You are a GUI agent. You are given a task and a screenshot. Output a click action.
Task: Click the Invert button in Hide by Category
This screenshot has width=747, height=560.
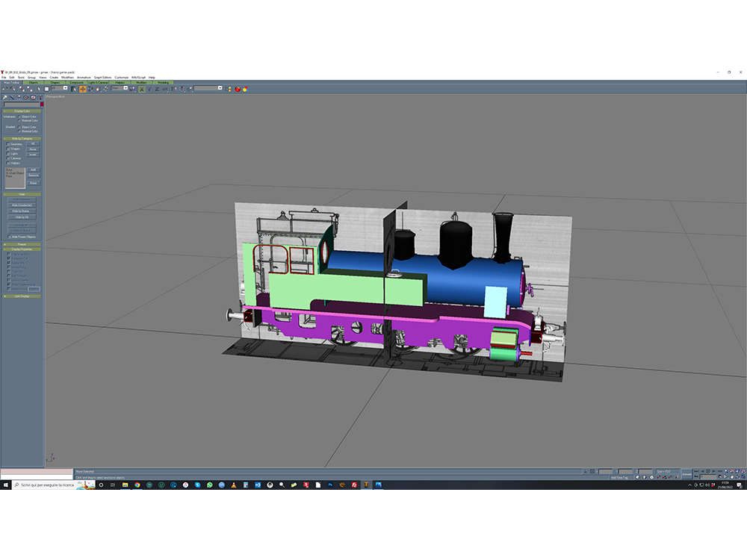point(34,155)
